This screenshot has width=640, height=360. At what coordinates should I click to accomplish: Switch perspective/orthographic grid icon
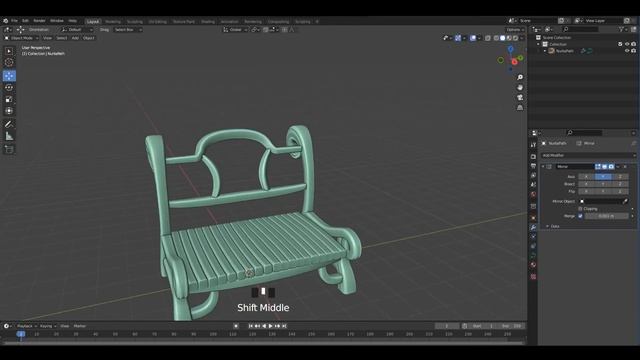coord(520,107)
